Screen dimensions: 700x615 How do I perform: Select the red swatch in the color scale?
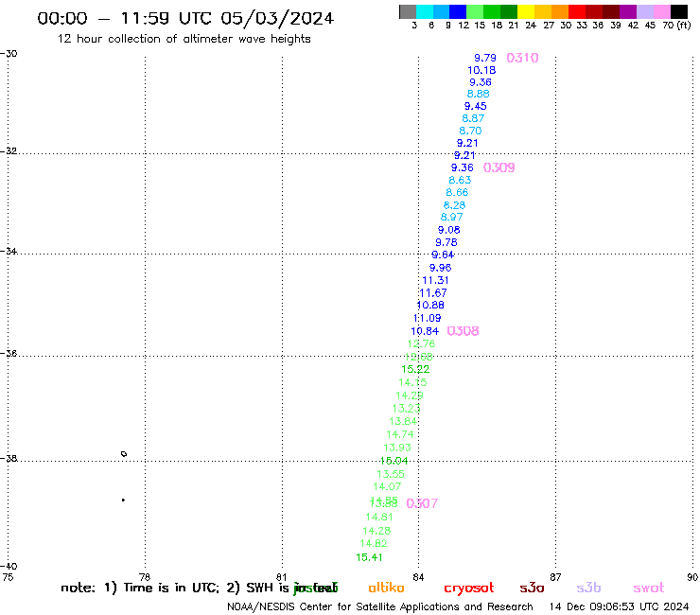coord(576,11)
